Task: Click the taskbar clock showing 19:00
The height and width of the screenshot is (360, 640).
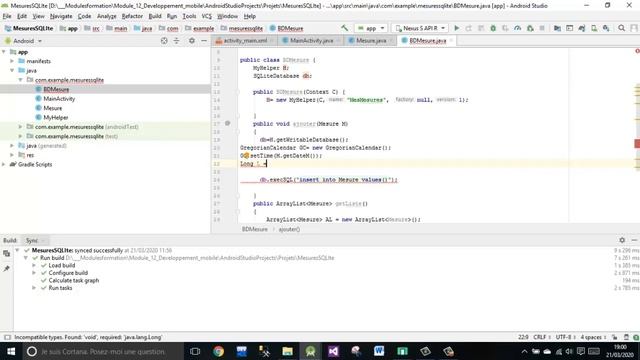Action: tap(620, 351)
